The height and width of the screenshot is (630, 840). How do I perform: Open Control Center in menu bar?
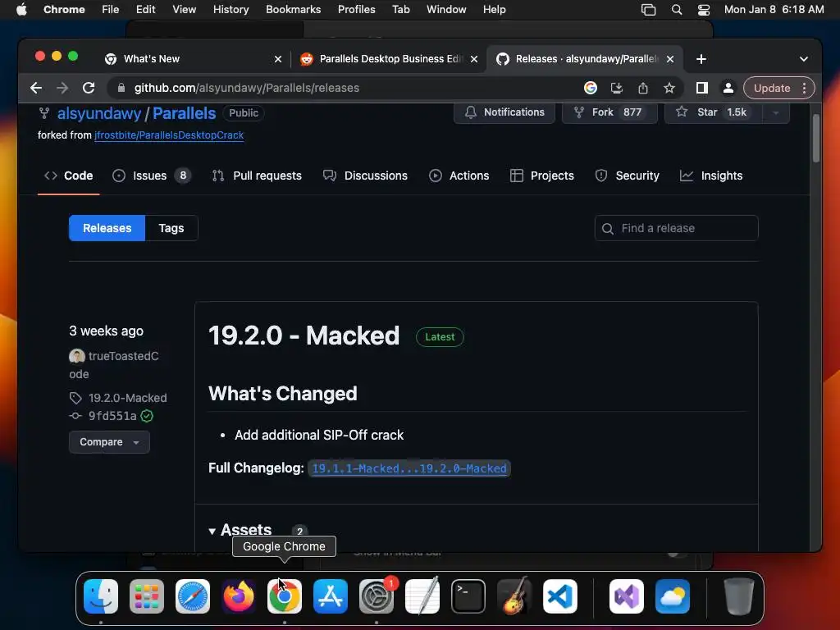click(x=703, y=10)
